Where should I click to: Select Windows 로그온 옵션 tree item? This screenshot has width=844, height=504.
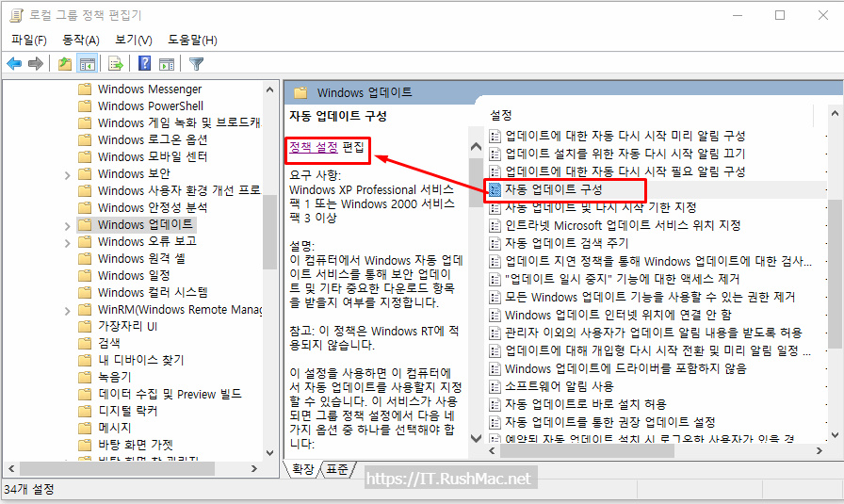(153, 140)
